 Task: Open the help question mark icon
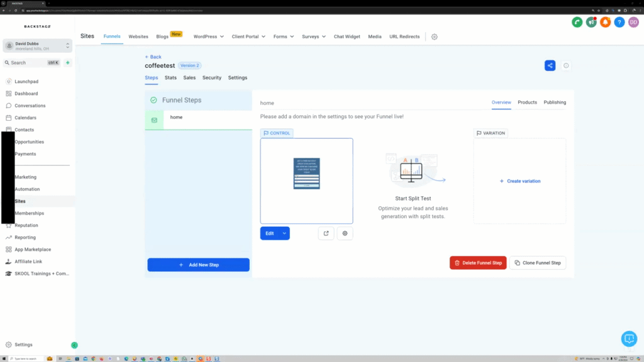pyautogui.click(x=619, y=22)
